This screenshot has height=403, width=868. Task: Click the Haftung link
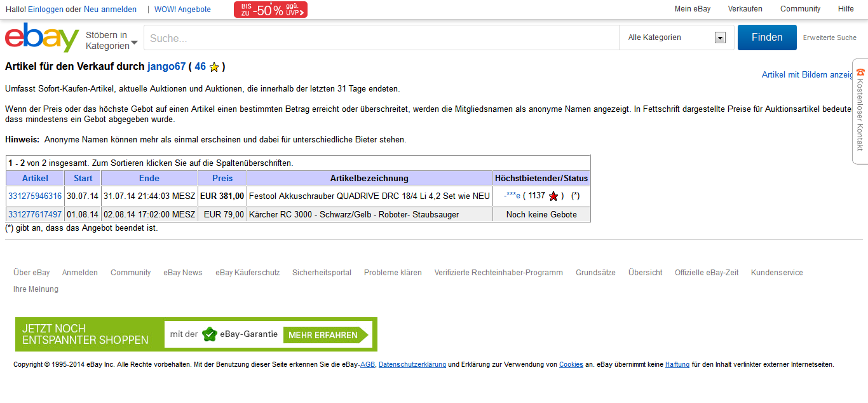(x=677, y=365)
